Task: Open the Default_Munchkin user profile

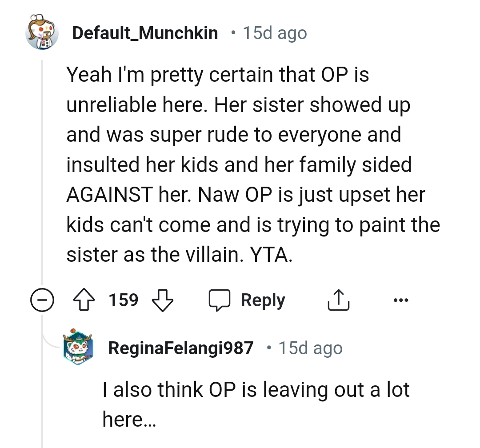Action: pos(145,33)
